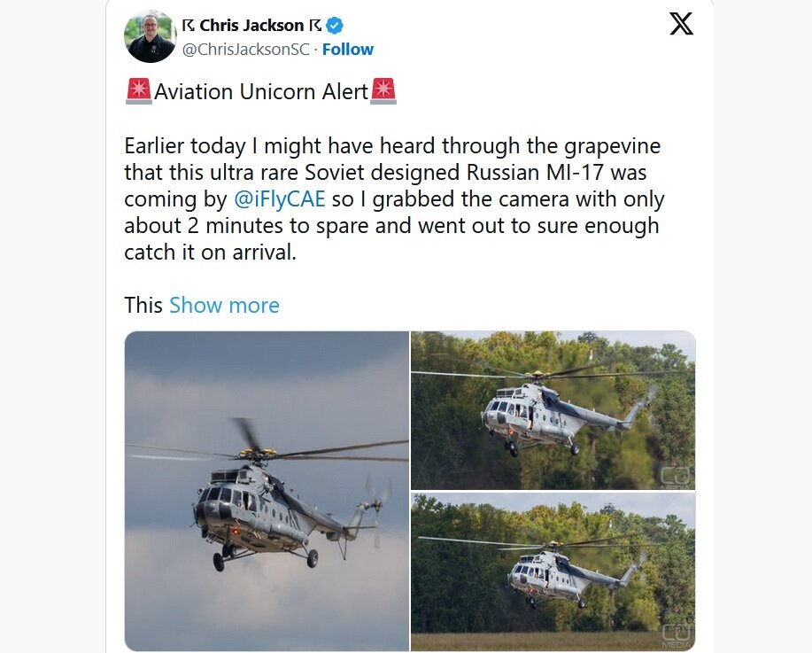This screenshot has height=653, width=812.
Task: Click the siren emoji after Aviation Unicorn Alert
Action: (x=383, y=91)
